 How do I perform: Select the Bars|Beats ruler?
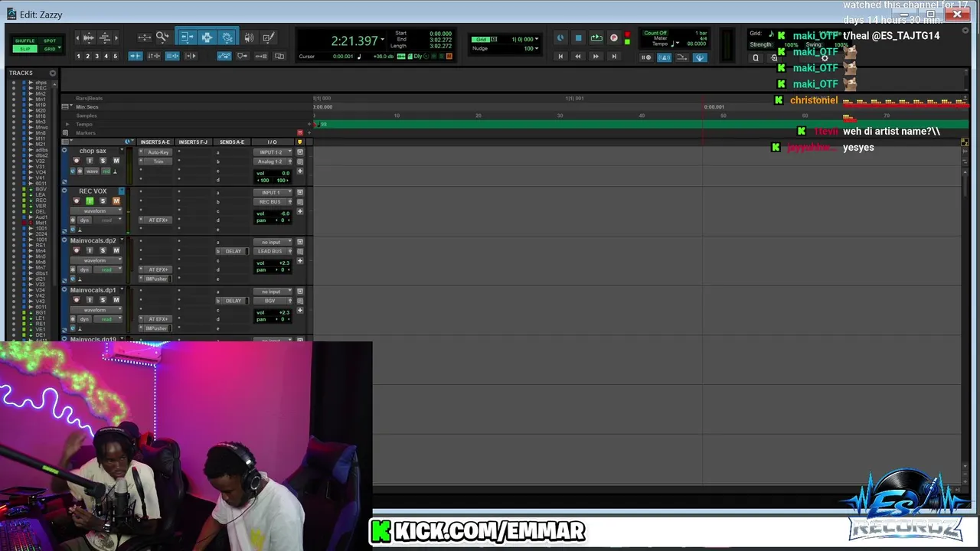coord(90,98)
